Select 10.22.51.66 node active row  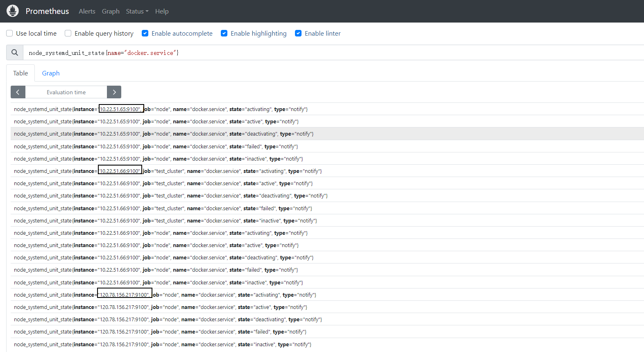(x=327, y=245)
